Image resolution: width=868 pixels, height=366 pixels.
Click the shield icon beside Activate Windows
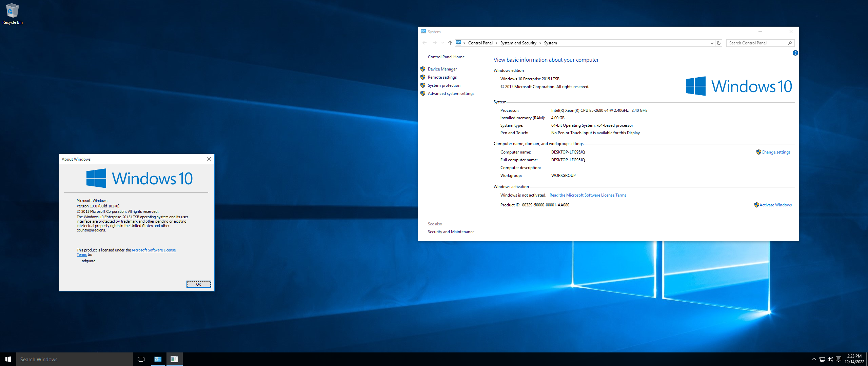756,205
